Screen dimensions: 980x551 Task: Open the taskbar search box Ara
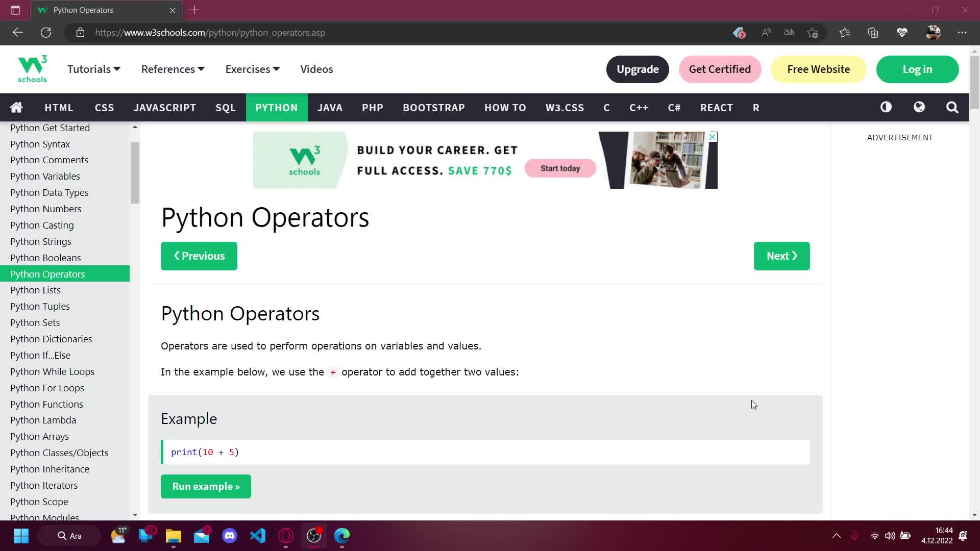(x=69, y=536)
